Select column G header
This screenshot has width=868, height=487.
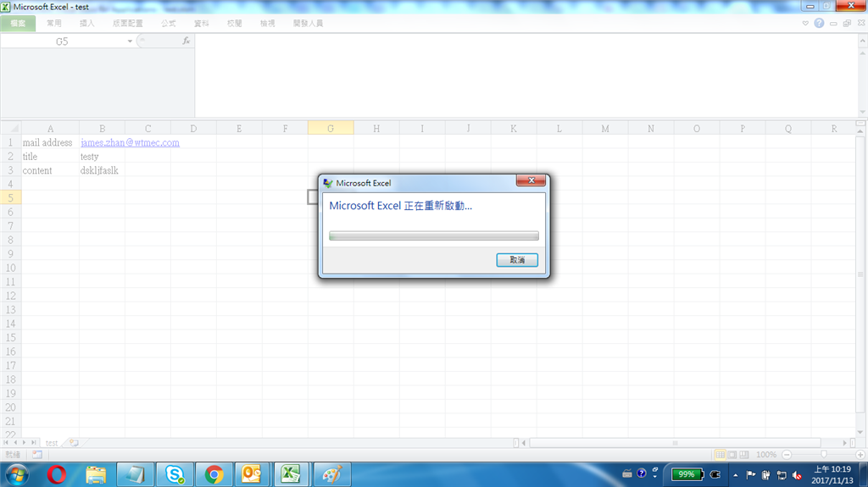coord(331,129)
